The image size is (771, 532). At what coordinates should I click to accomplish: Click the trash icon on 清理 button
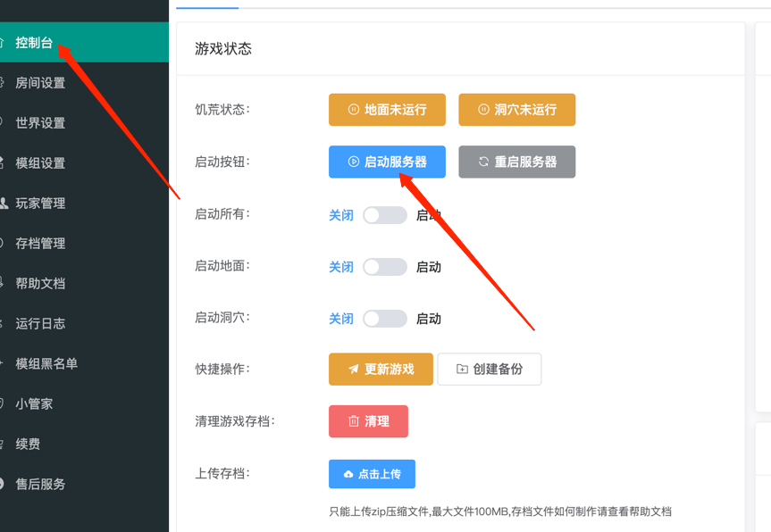click(354, 421)
